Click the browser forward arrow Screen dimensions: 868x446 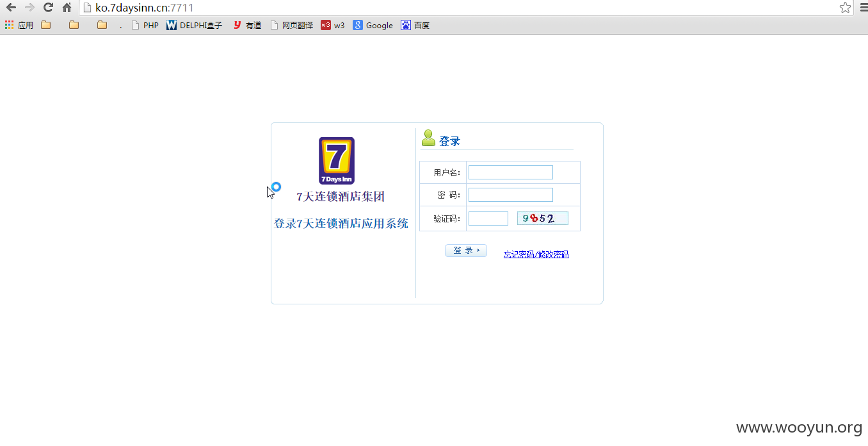click(x=29, y=8)
